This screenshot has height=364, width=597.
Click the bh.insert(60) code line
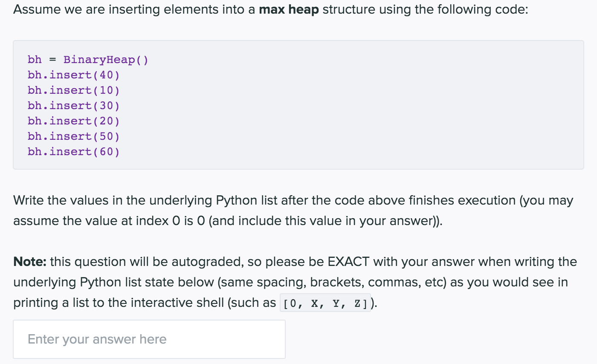(x=73, y=152)
